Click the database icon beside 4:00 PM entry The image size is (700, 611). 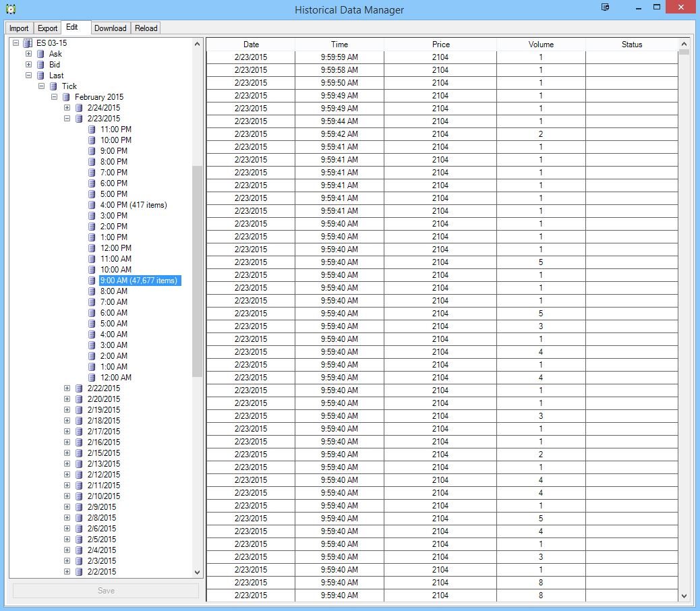[x=92, y=205]
